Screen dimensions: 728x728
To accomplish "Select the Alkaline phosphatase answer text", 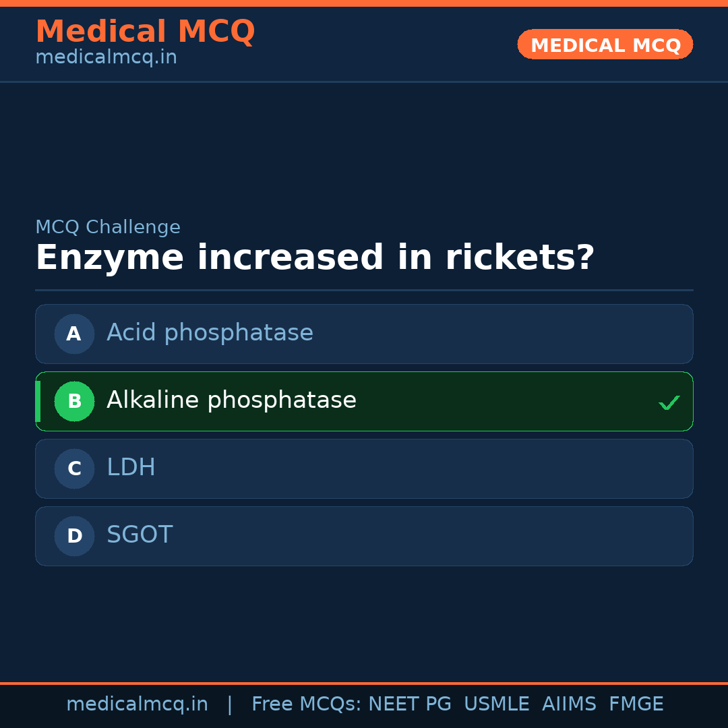I will 231,400.
